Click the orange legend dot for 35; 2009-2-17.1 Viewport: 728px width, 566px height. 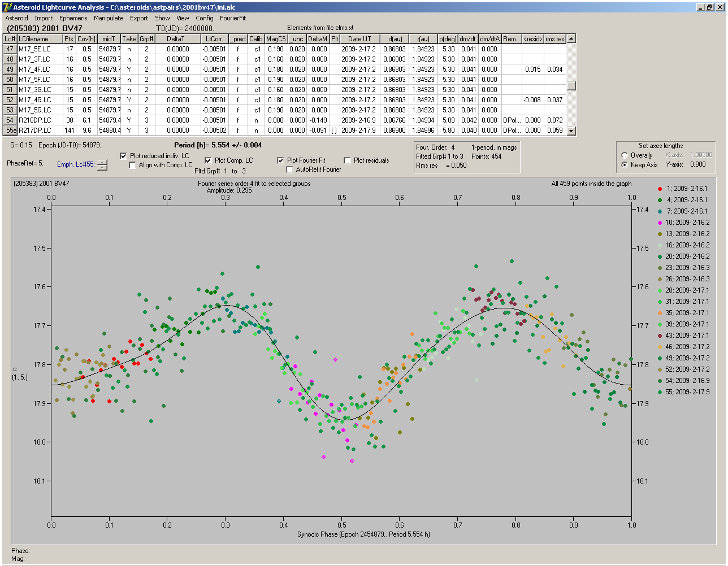[x=660, y=313]
